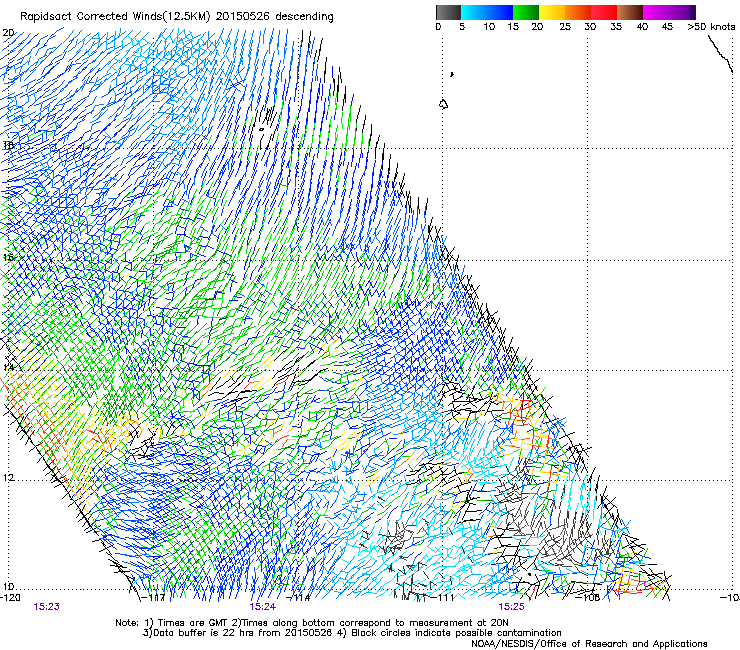Click the red 30-35 knots legend swatch
This screenshot has width=740, height=650.
coord(604,12)
